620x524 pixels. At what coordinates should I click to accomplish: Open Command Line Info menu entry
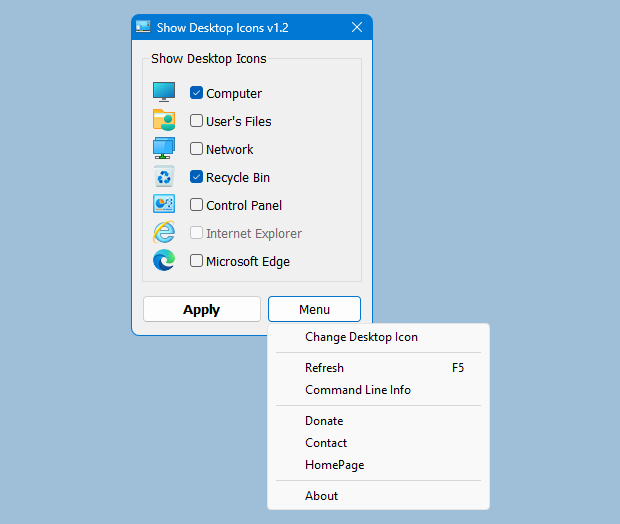tap(357, 390)
